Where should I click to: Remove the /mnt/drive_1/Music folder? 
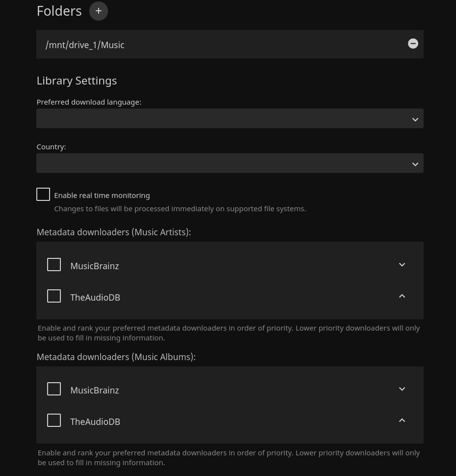point(413,44)
